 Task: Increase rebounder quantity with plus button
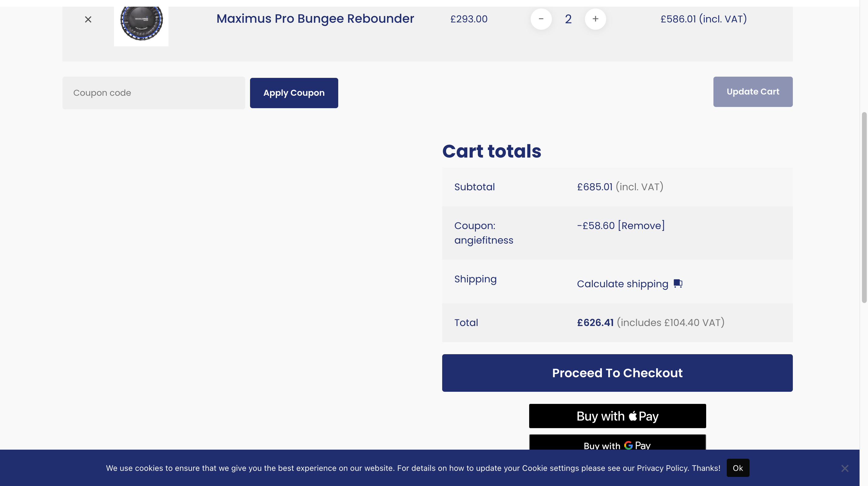pyautogui.click(x=595, y=19)
